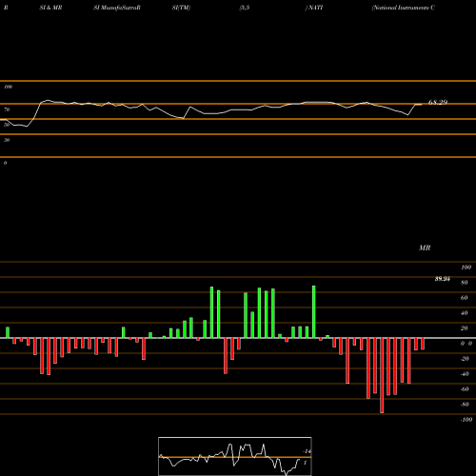
Task: Click the RSI axis label 70
Action: point(7,109)
